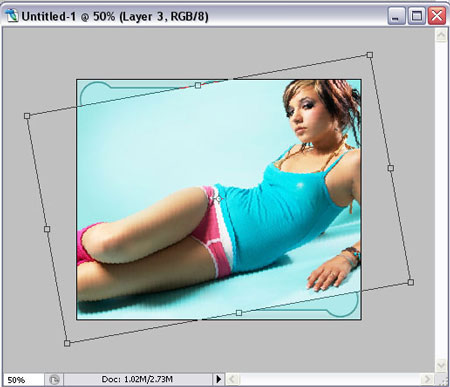The image size is (450, 387).
Task: Close the Untitled-1 document window
Action: pos(437,16)
